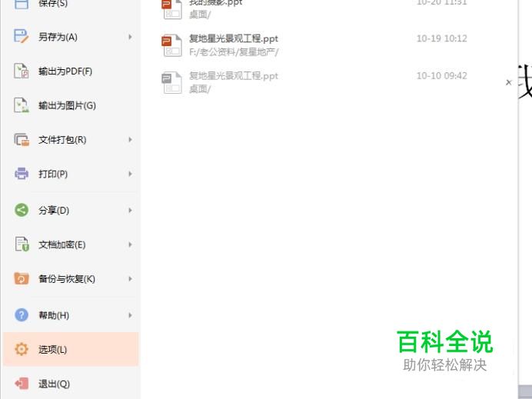Viewport: 532px width, 399px height.
Task: Click the File Package icon
Action: pyautogui.click(x=21, y=139)
